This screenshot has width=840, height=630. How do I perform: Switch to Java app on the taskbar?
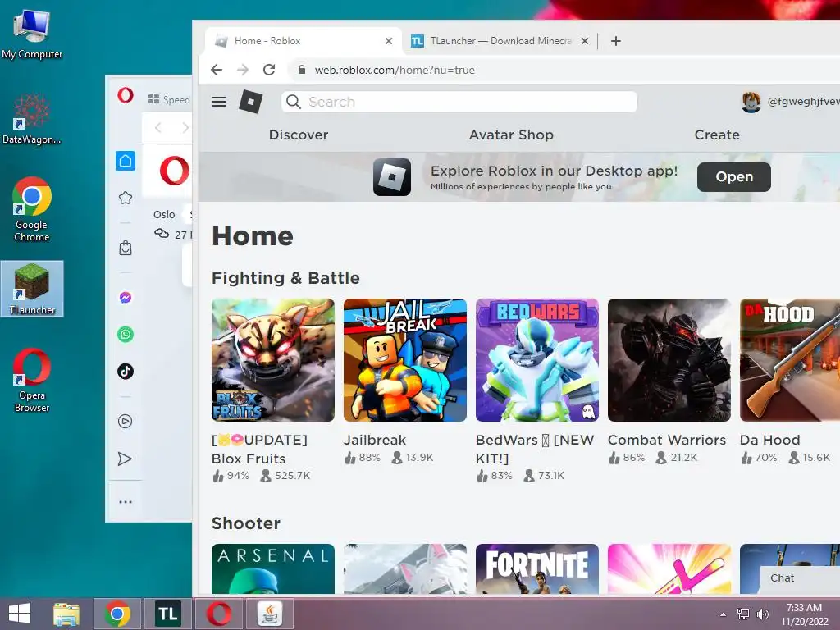[270, 614]
